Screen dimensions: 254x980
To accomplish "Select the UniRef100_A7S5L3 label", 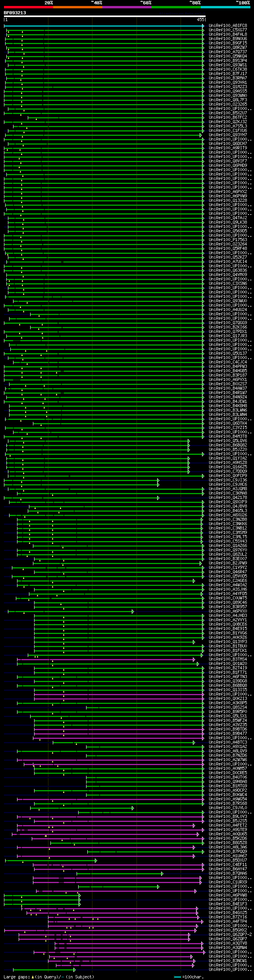I will pyautogui.click(x=228, y=126).
